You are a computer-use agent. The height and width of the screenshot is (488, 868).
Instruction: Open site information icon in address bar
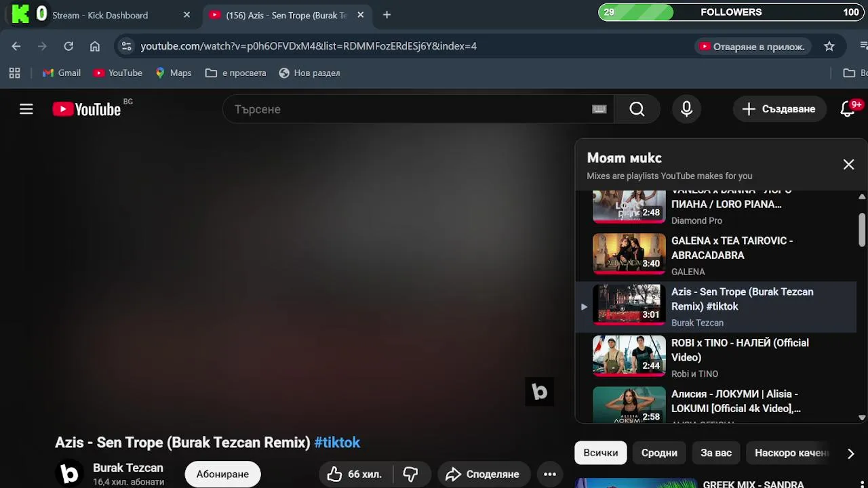[x=125, y=46]
